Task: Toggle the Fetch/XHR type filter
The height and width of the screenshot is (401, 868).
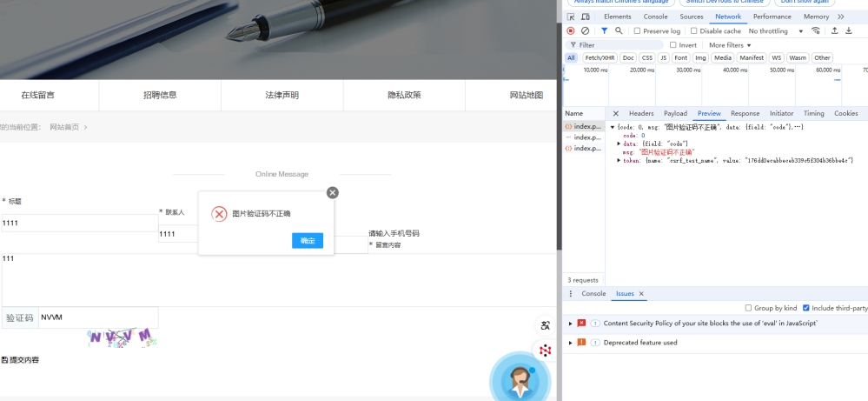Action: coord(600,57)
